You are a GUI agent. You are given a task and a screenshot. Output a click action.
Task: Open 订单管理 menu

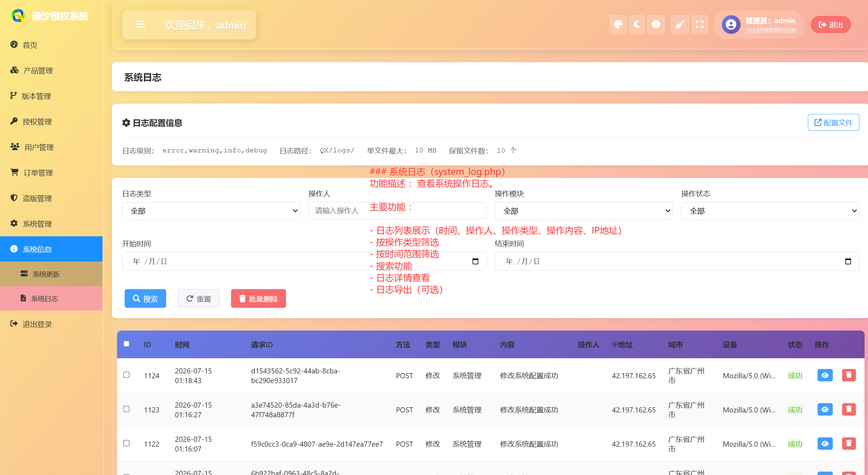click(51, 173)
